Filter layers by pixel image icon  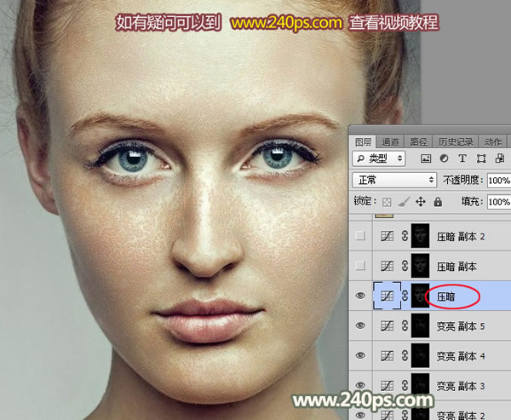(426, 158)
